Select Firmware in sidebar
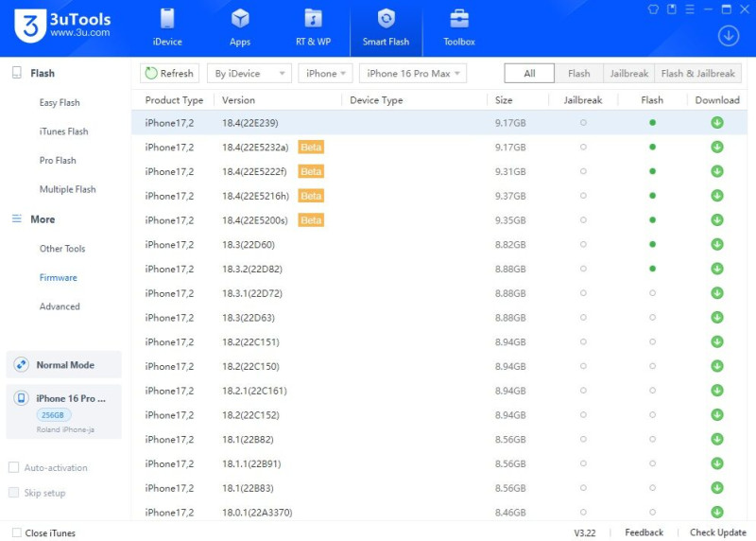756x541 pixels. click(x=59, y=277)
